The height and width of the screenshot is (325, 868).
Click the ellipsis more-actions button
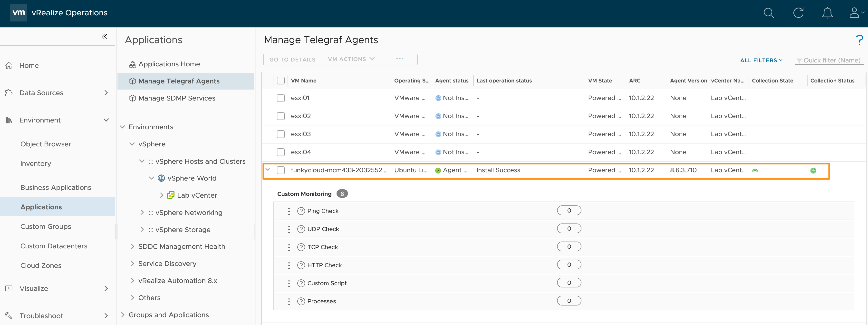tap(400, 59)
